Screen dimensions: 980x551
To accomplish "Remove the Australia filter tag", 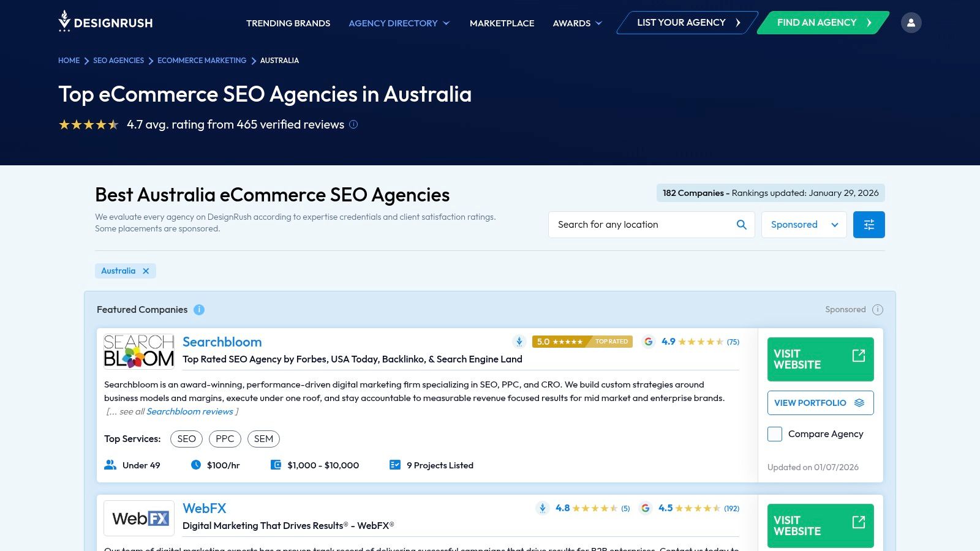I will (x=146, y=271).
